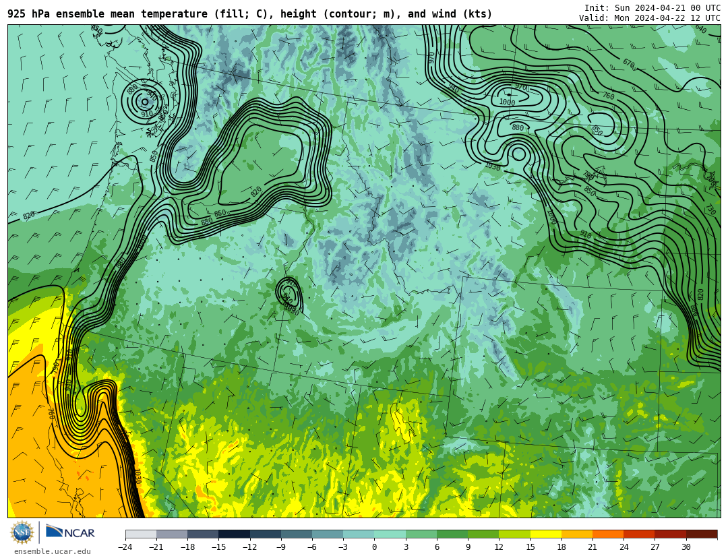
Task: Click the colorbar swatch between 21 and 24
Action: tap(608, 534)
